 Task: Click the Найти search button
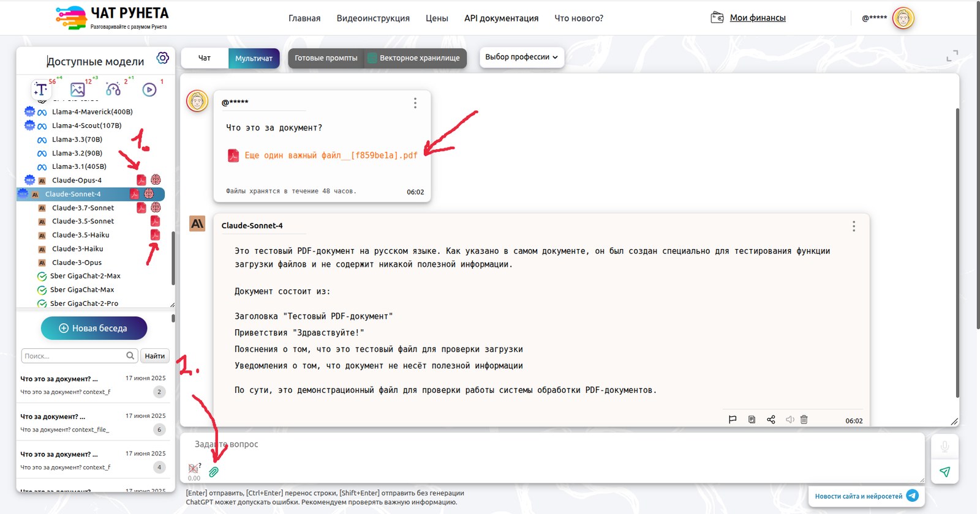coord(154,356)
